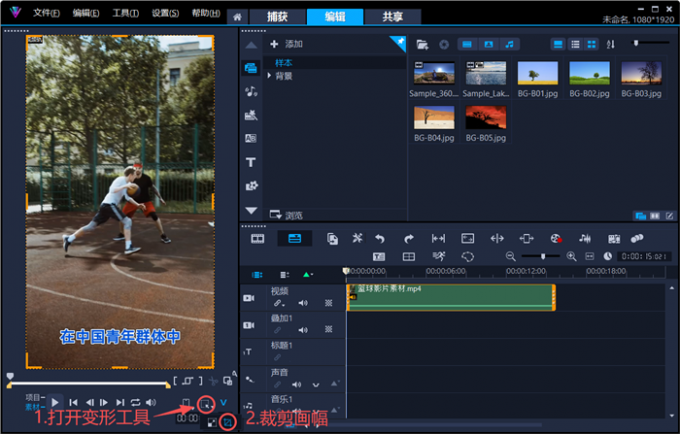Switch library to list view
This screenshot has width=680, height=434.
pos(575,44)
